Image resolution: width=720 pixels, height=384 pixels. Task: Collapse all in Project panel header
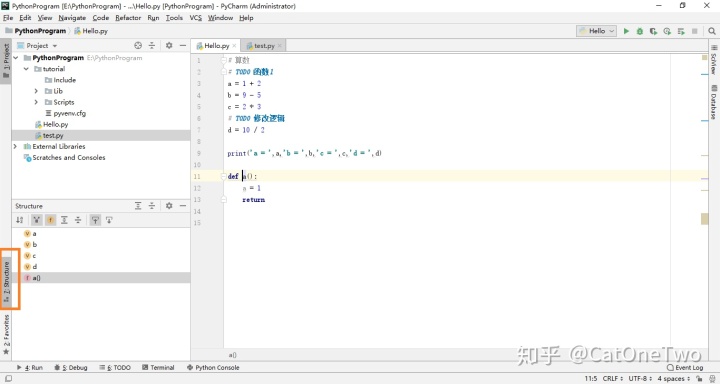pyautogui.click(x=152, y=45)
